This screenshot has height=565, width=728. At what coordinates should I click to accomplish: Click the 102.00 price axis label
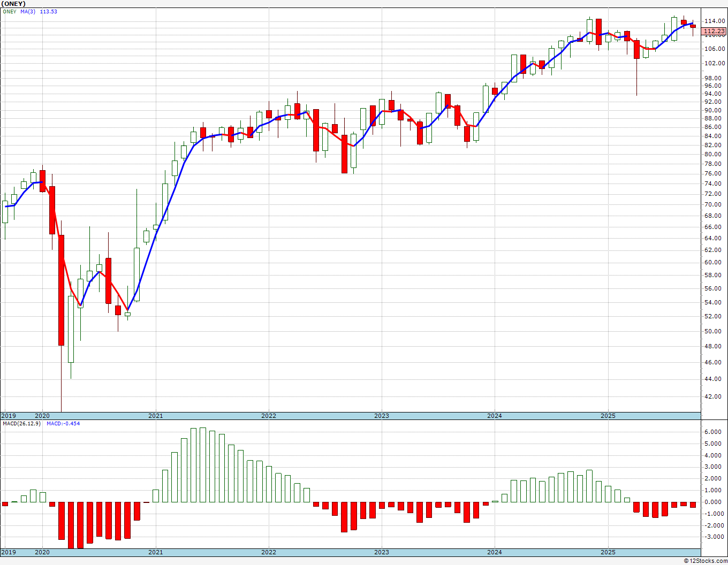pos(715,63)
